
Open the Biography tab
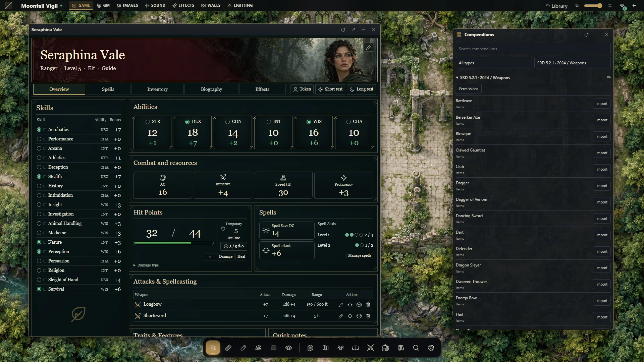(211, 89)
